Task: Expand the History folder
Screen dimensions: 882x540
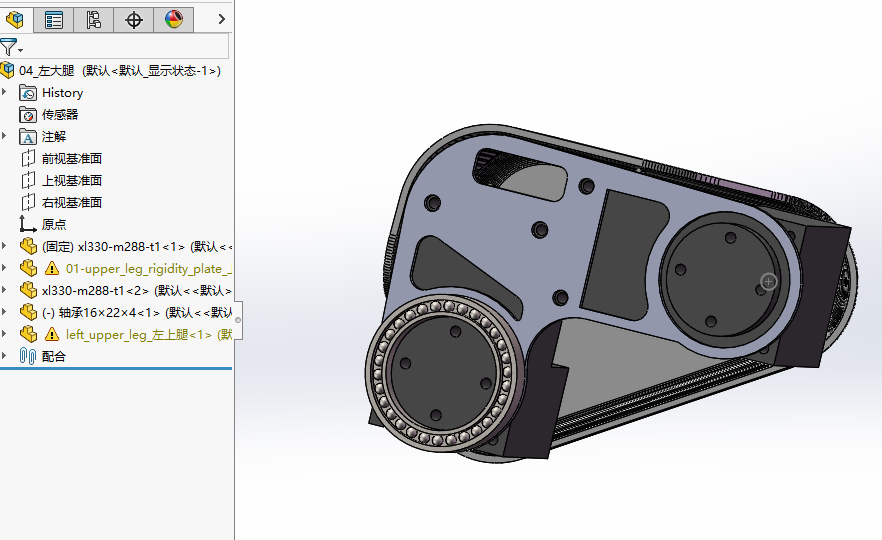Action: [4, 91]
